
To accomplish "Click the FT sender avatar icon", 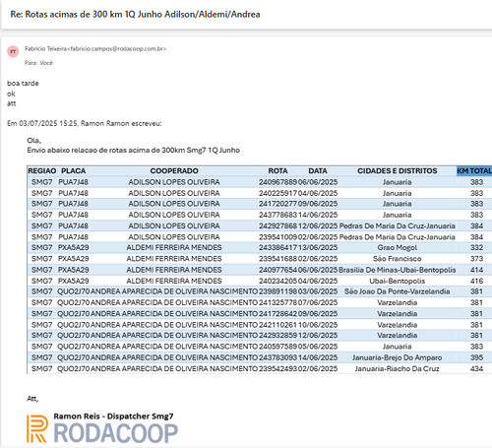I will [x=13, y=51].
